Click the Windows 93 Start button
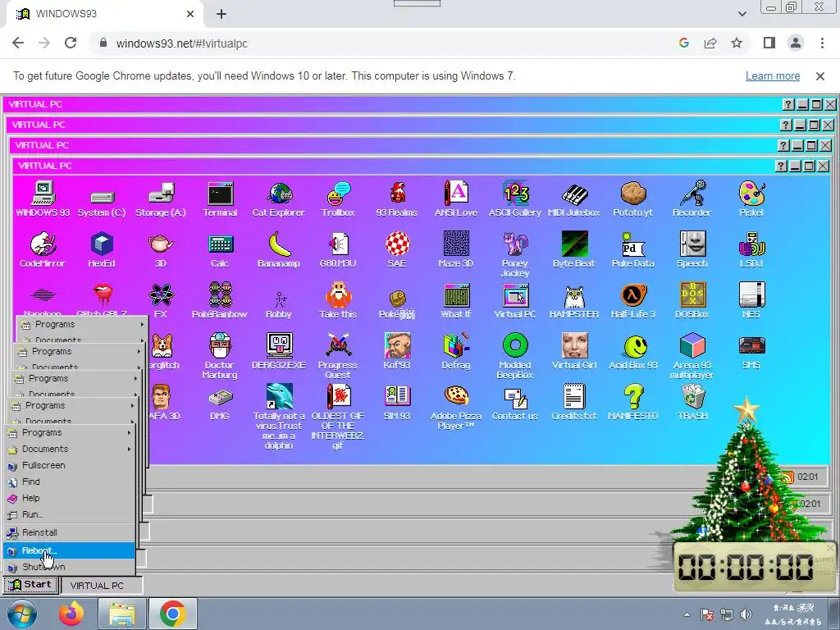 31,585
